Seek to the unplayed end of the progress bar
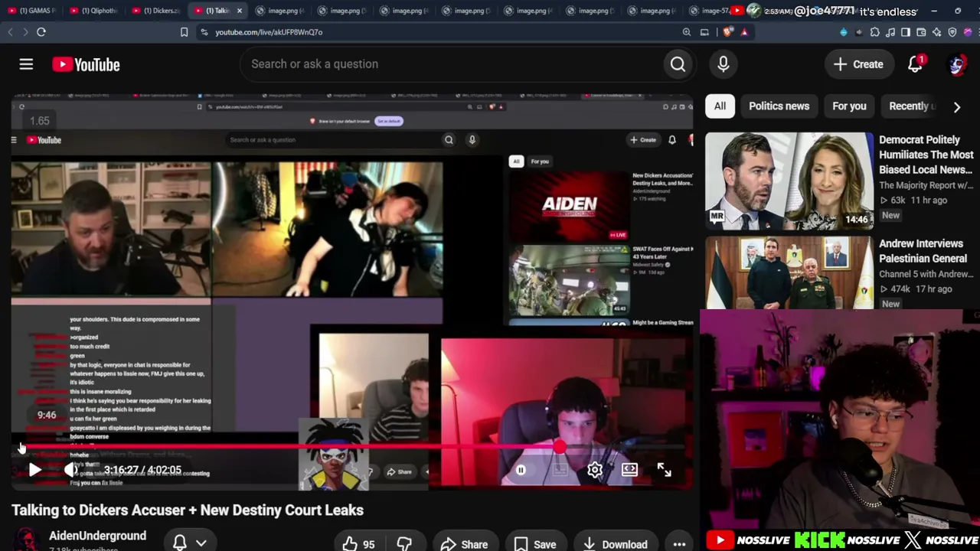The image size is (980, 551). coord(624,447)
